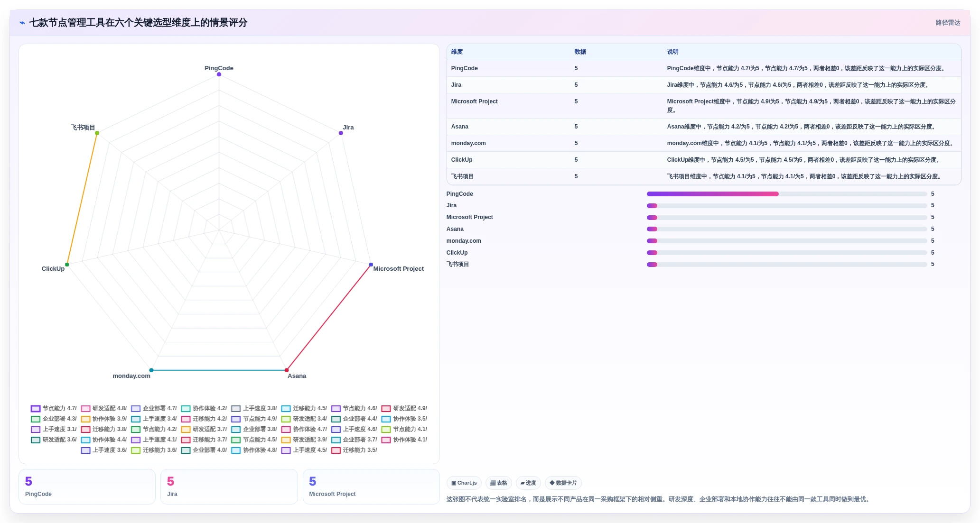This screenshot has width=980, height=523.
Task: Toggle legend item 上手速度 4.6/
Action: [354, 430]
